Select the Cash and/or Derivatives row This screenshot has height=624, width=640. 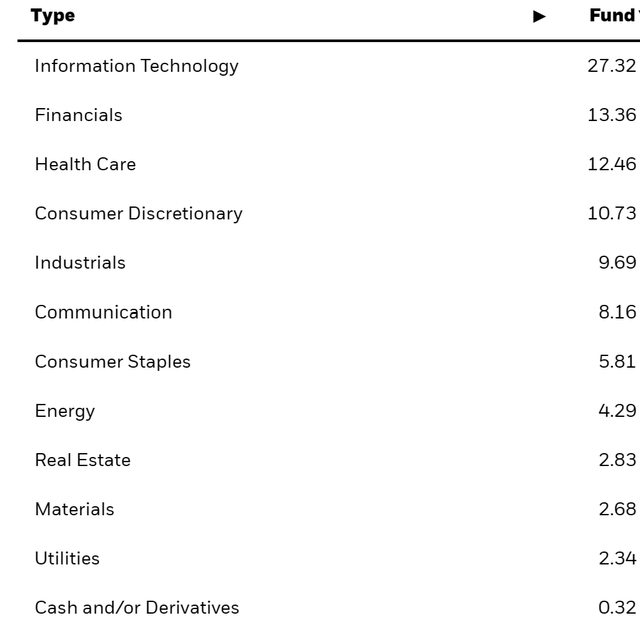tap(137, 608)
